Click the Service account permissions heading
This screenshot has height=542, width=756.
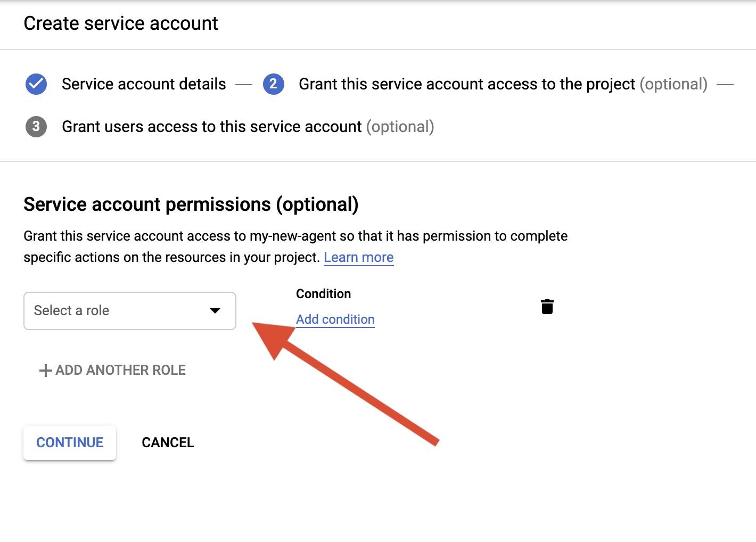coord(191,204)
